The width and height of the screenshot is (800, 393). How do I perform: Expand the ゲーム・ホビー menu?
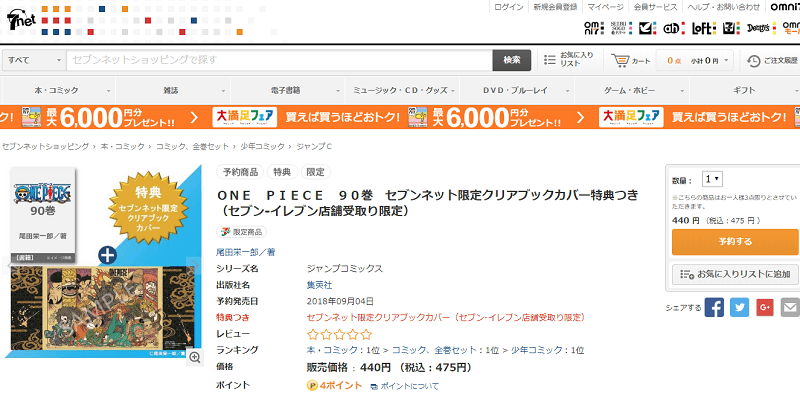[632, 90]
